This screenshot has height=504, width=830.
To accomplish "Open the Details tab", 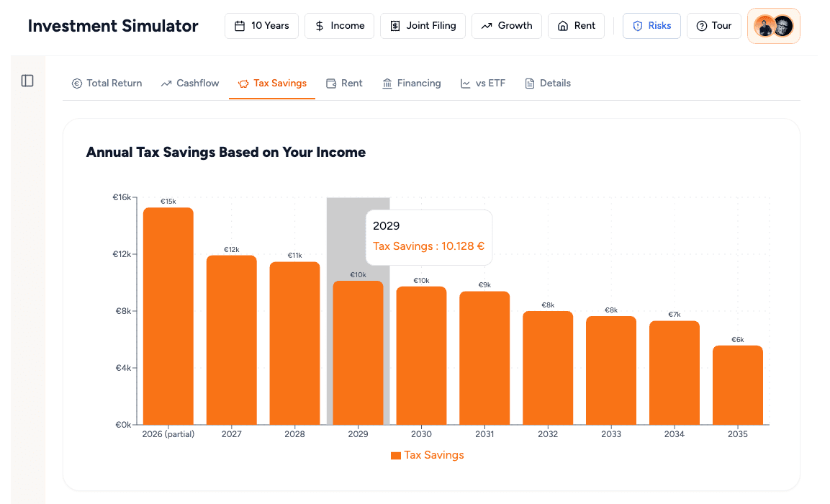I will [548, 84].
